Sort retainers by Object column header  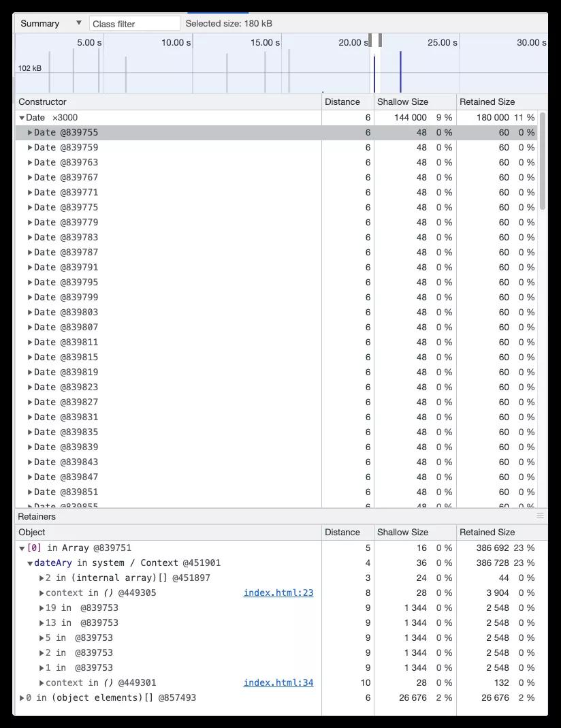pyautogui.click(x=168, y=532)
